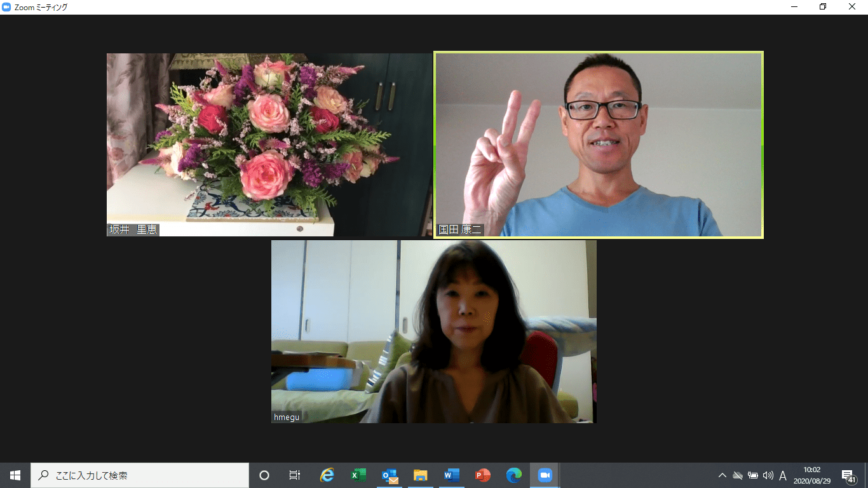
Task: Expand the hidden system tray icons
Action: click(x=722, y=475)
